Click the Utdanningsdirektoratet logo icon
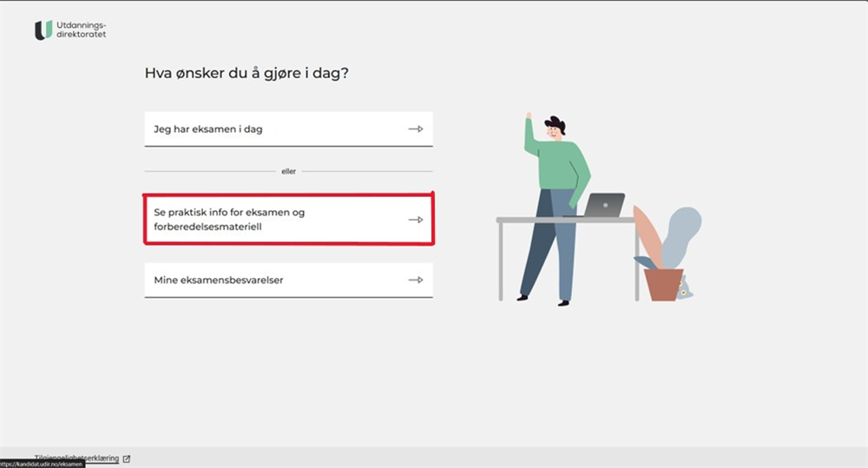The image size is (868, 468). click(x=43, y=30)
